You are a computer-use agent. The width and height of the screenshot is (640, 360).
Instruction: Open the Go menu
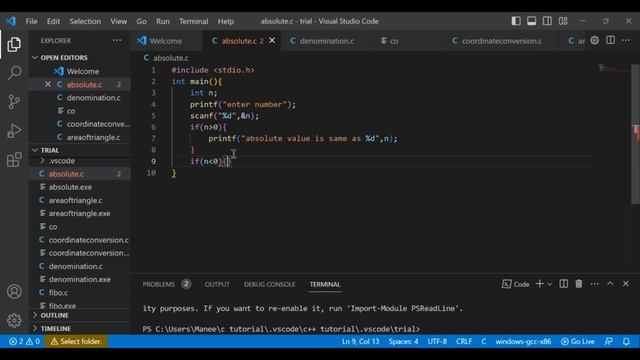click(141, 21)
